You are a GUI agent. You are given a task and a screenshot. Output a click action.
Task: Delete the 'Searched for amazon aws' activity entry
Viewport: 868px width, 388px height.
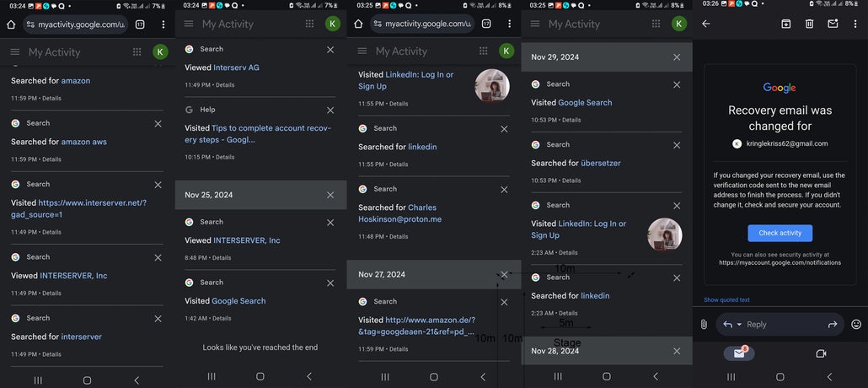158,124
